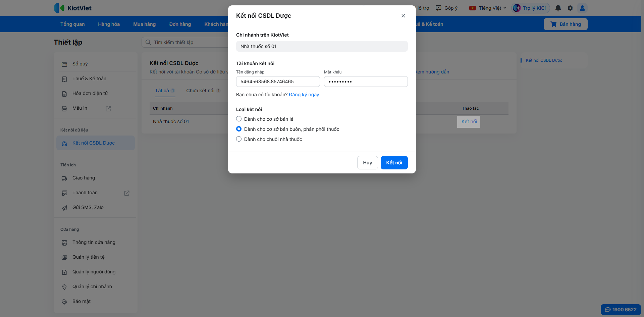The height and width of the screenshot is (317, 644).
Task: Focus the Tên đăng nhập input field
Action: click(x=278, y=82)
